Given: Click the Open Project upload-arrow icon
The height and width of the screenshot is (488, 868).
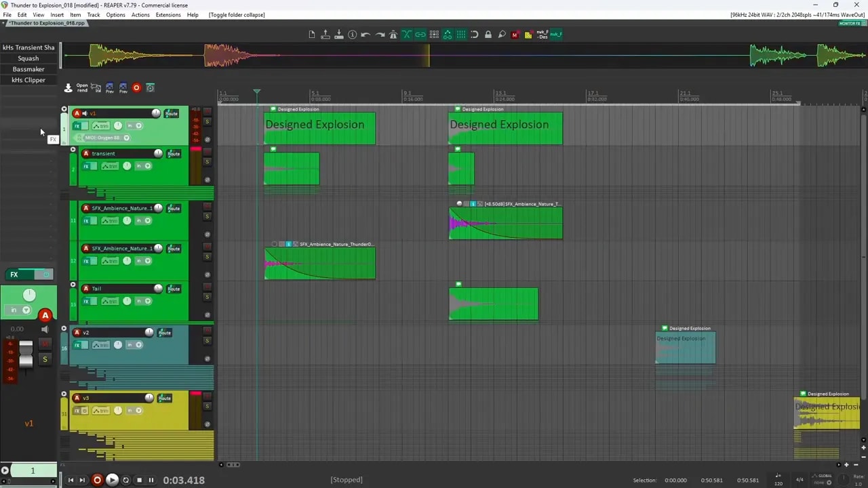Looking at the screenshot, I should (x=325, y=35).
